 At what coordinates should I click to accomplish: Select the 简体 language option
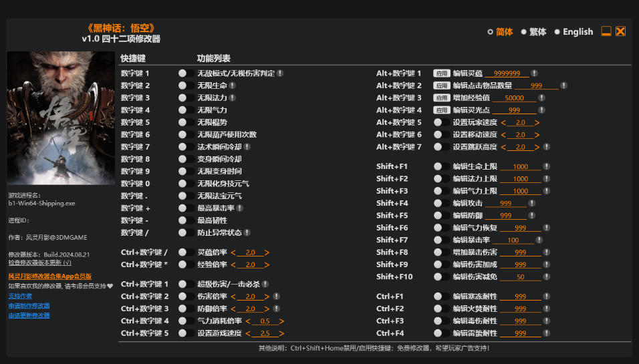(x=500, y=32)
